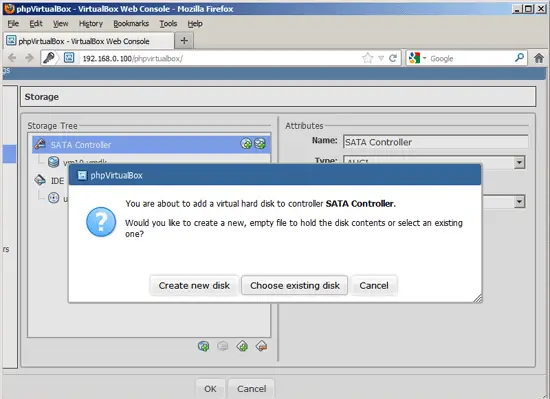Click the dialog's corner resize handle
Viewport: 550px width, 399px height.
[x=478, y=298]
